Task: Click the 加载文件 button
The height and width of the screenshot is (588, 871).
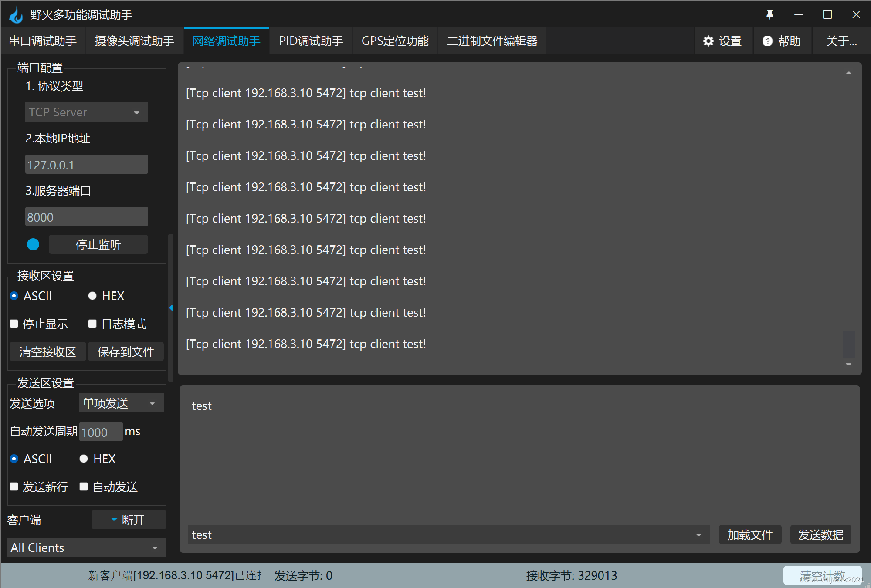Action: click(x=750, y=535)
